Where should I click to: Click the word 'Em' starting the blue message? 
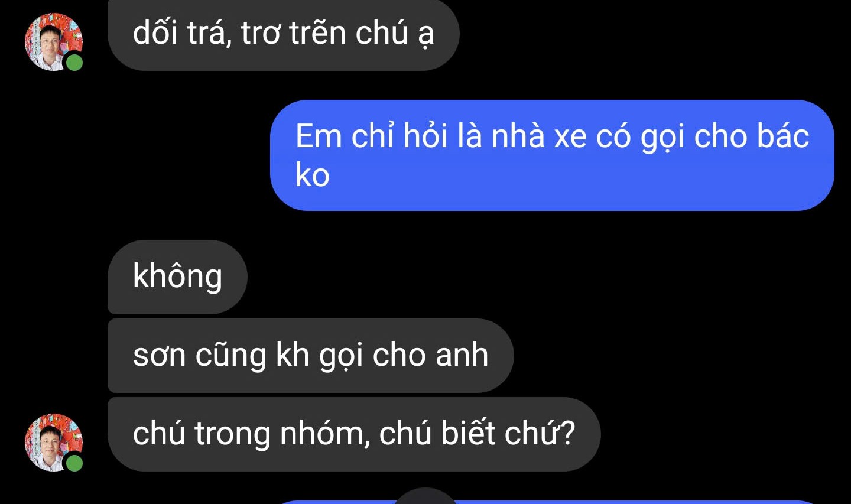point(319,136)
